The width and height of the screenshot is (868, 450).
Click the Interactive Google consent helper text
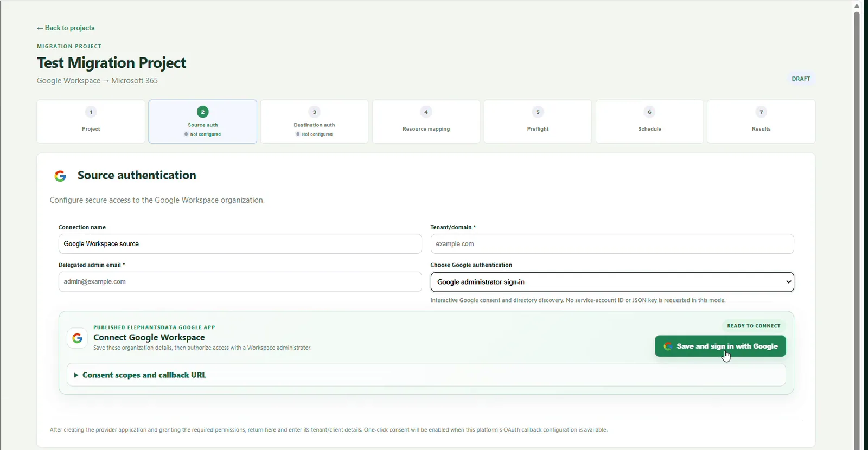(578, 300)
